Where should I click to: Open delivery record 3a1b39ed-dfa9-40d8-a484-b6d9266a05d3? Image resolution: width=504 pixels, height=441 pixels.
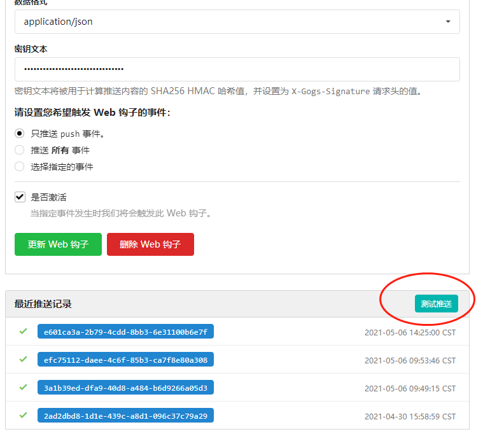coord(125,388)
